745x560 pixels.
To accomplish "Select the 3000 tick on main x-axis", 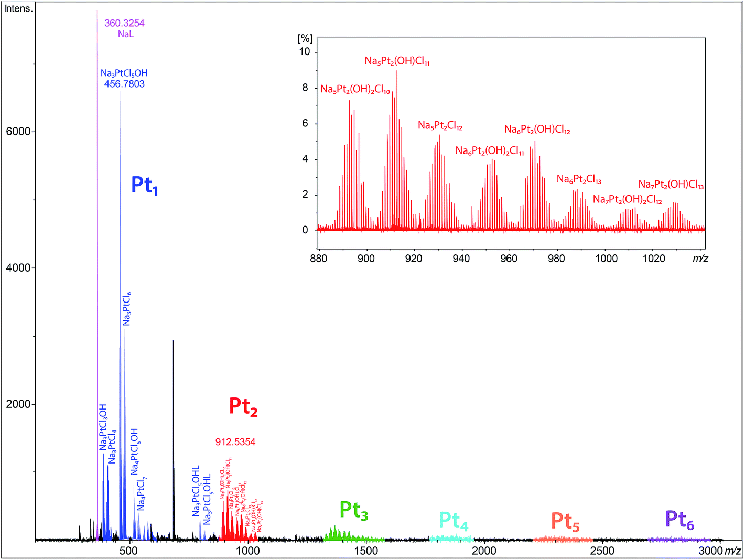I will (711, 551).
